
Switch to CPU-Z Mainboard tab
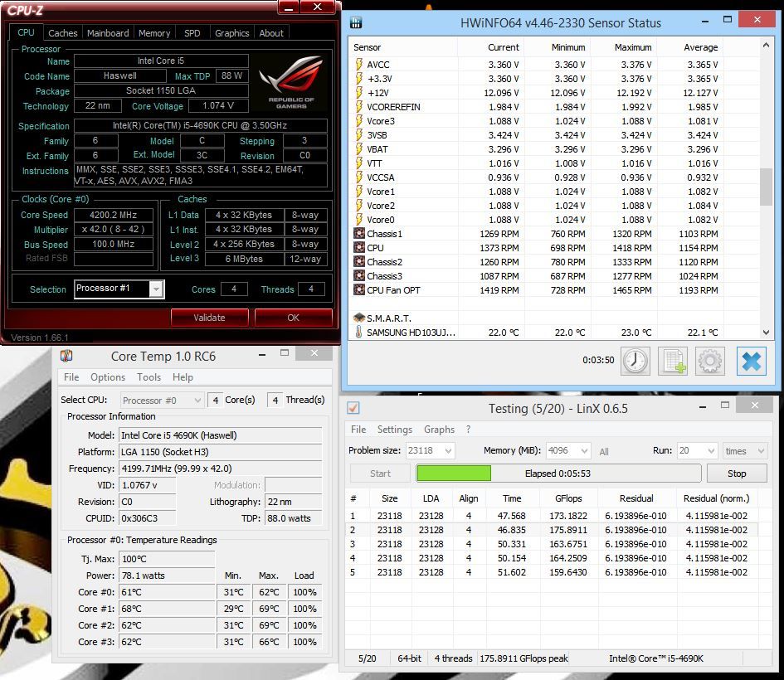(108, 33)
